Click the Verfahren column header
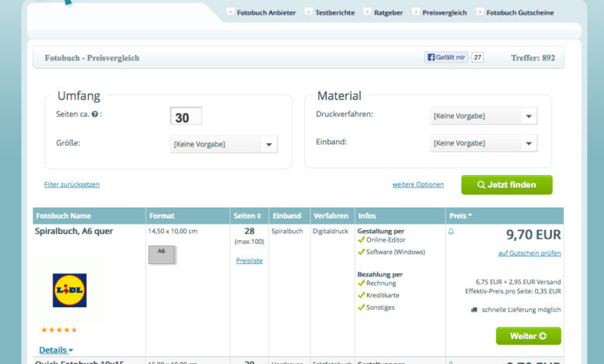604x364 pixels. pos(331,216)
